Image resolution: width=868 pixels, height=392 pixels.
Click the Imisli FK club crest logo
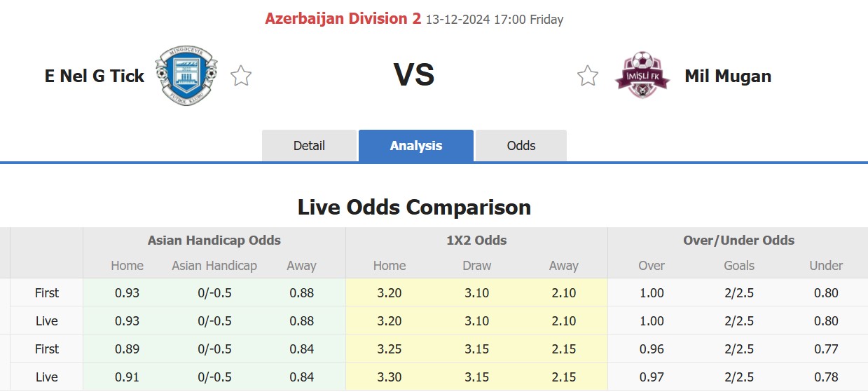[642, 74]
